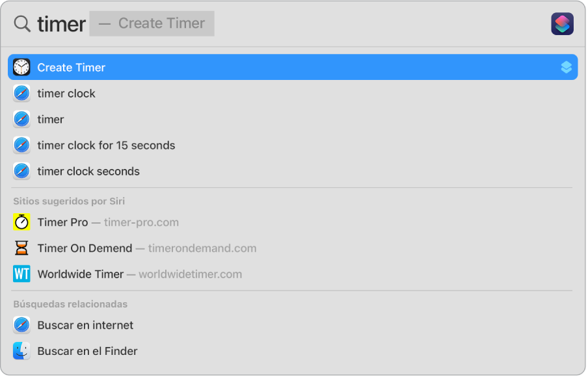Click the Safari icon next to Buscar en internet
Image resolution: width=588 pixels, height=377 pixels.
pos(20,325)
